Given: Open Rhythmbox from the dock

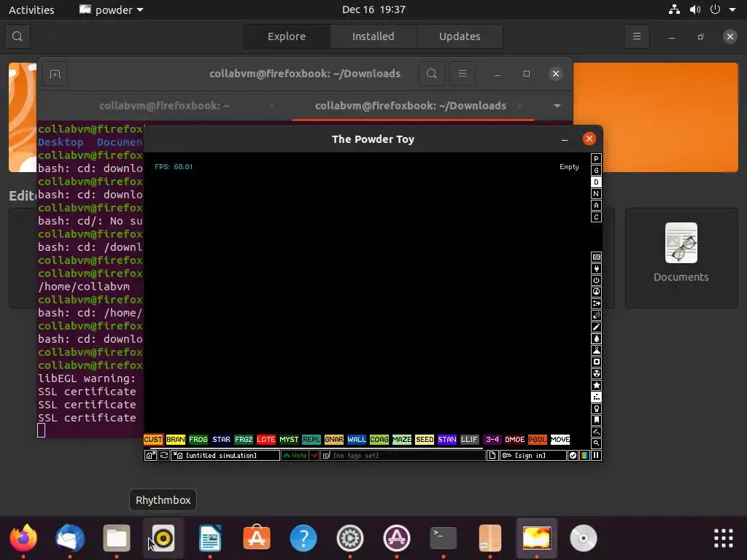Looking at the screenshot, I should pos(163,538).
